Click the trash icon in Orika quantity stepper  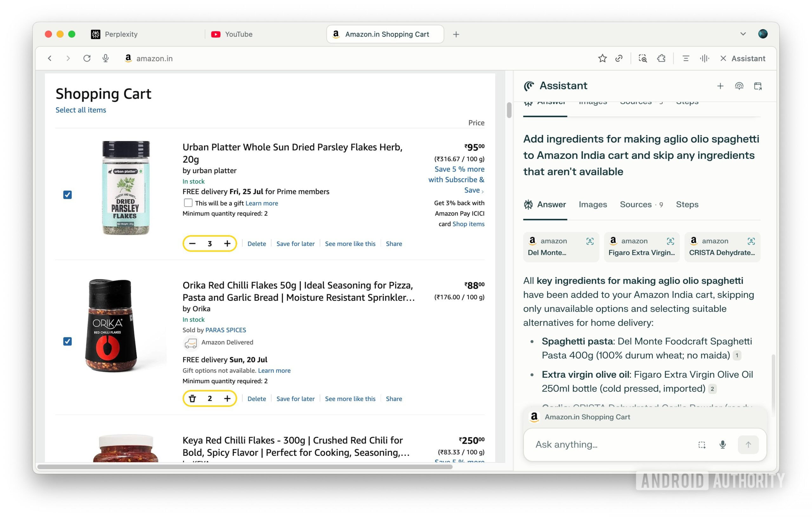coord(192,398)
